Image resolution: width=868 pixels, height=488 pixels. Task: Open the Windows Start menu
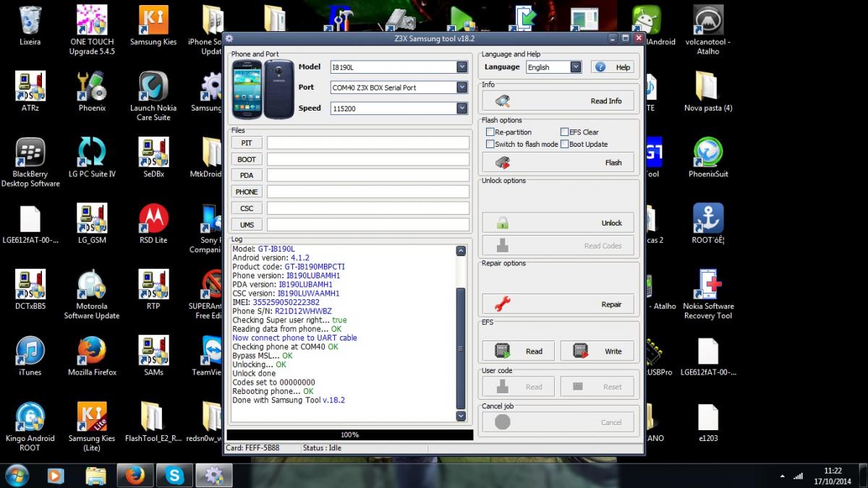pyautogui.click(x=17, y=475)
